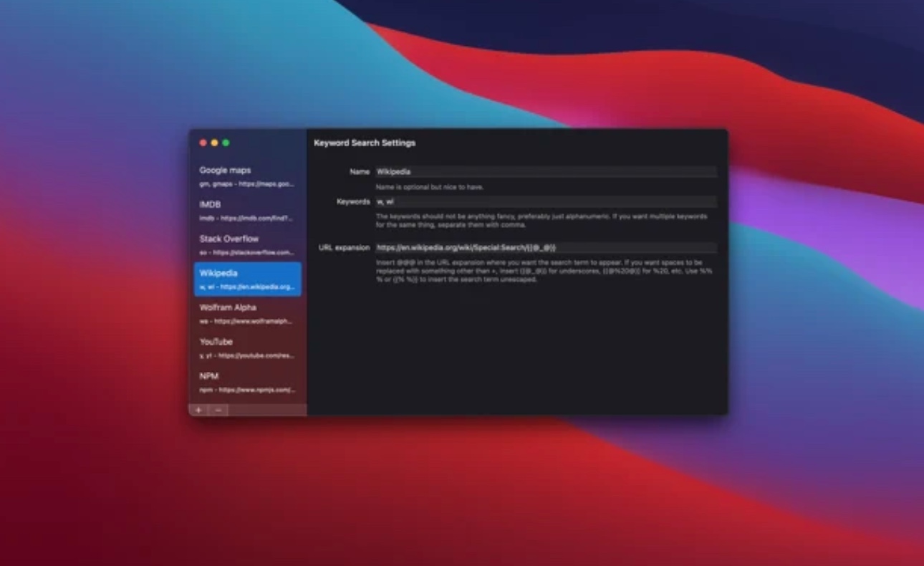Screen dimensions: 924x566
Task: Focus the Name text field
Action: [545, 172]
